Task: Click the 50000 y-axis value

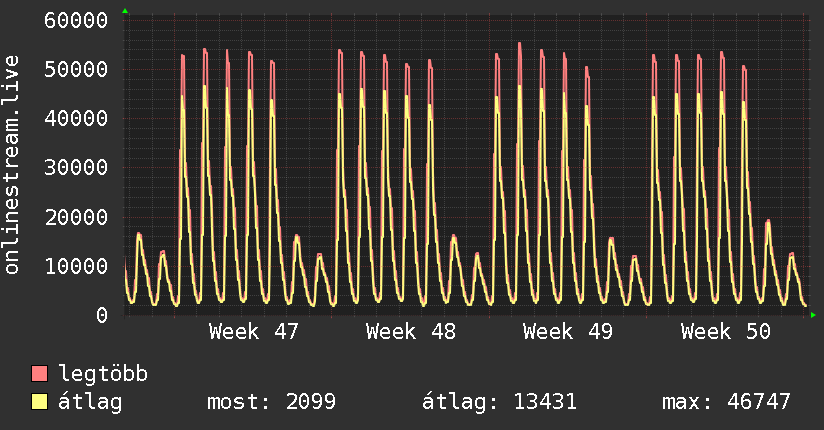Action: [76, 69]
